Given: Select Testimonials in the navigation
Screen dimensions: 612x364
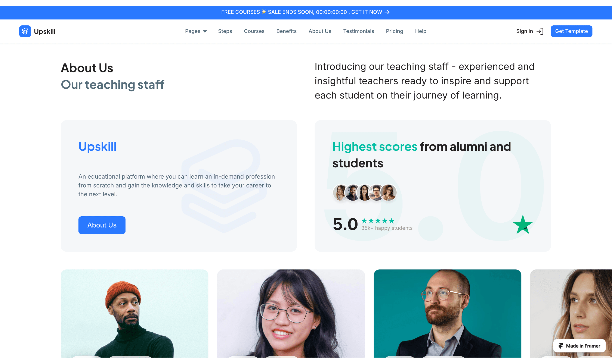Looking at the screenshot, I should [358, 31].
